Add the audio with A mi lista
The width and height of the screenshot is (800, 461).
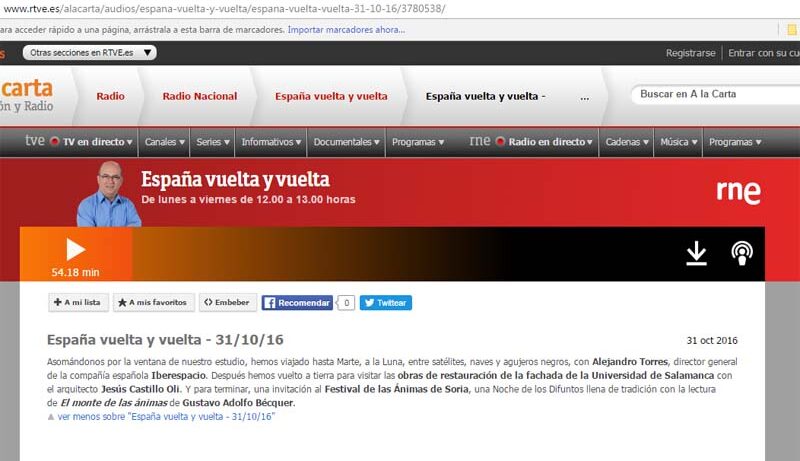78,302
